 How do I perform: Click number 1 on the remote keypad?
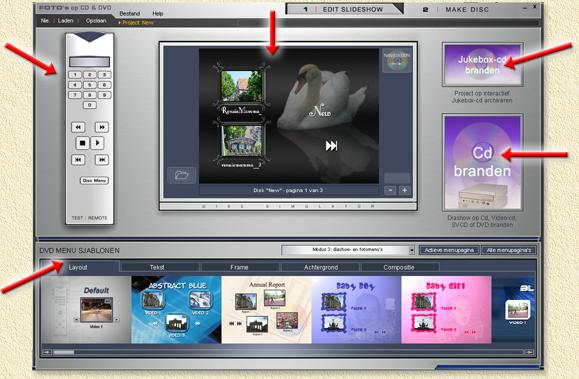click(75, 75)
